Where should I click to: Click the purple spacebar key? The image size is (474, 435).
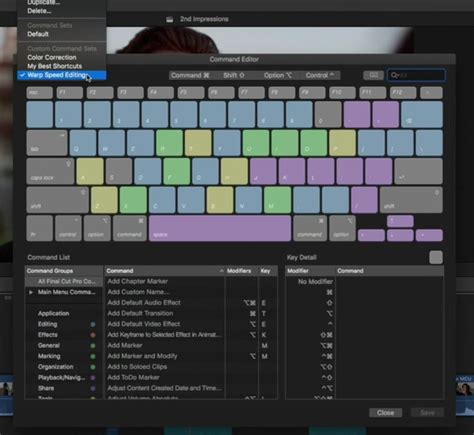click(220, 228)
